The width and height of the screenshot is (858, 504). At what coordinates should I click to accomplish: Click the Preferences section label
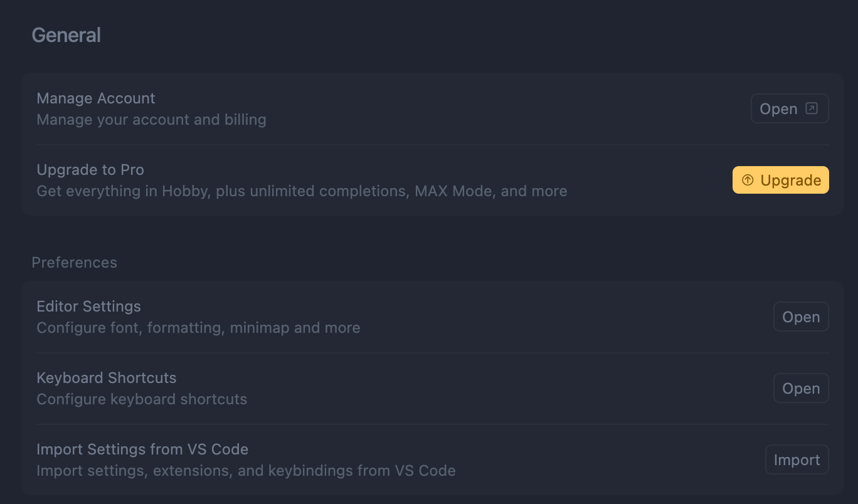click(x=75, y=263)
